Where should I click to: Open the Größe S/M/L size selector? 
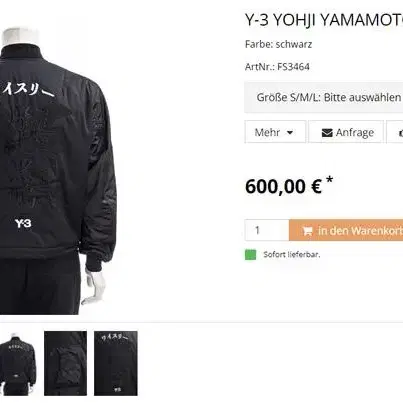click(x=324, y=97)
